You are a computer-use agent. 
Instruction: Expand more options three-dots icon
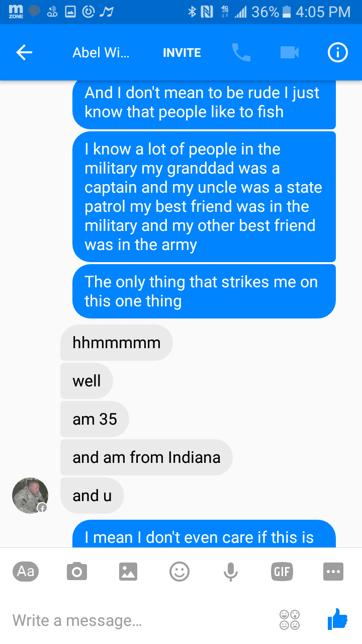click(x=333, y=572)
